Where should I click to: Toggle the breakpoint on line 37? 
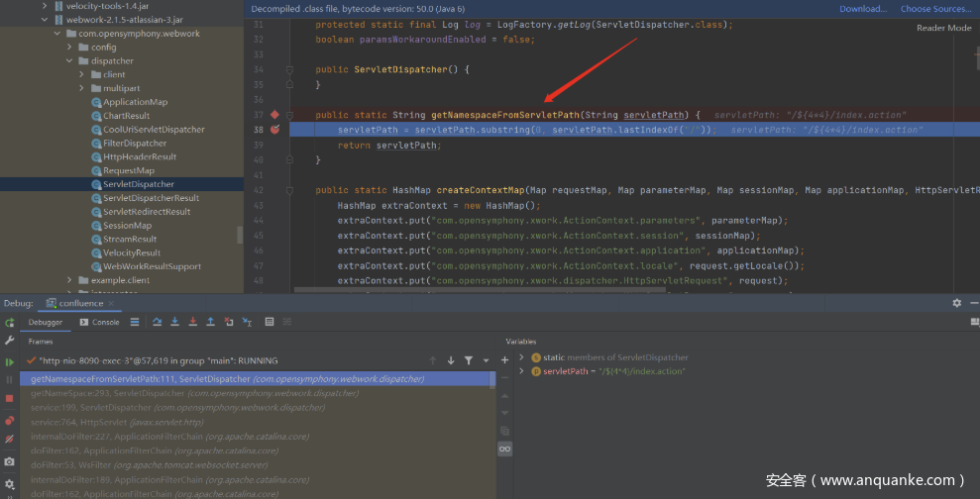click(274, 115)
